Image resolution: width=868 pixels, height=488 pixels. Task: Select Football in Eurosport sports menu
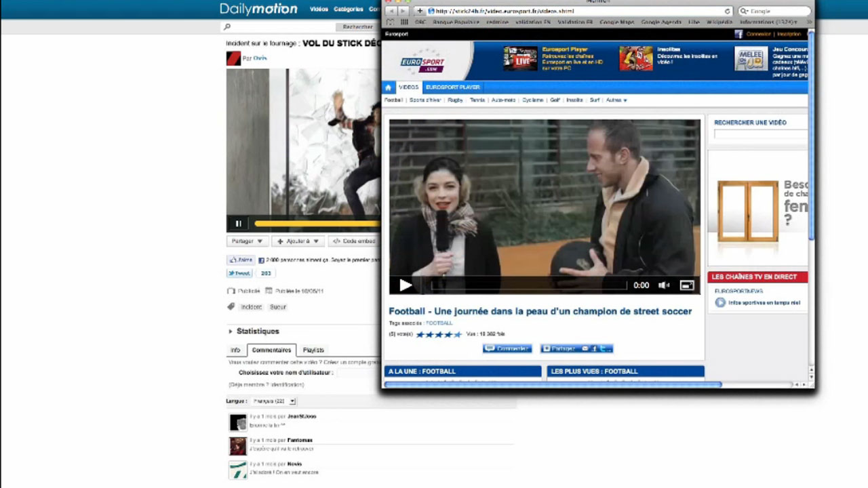(x=393, y=100)
